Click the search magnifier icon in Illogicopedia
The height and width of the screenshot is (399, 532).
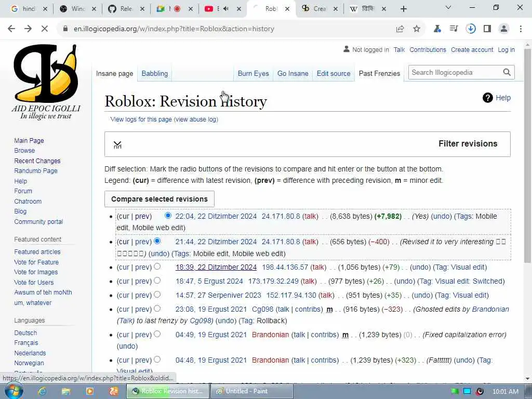[x=507, y=72]
